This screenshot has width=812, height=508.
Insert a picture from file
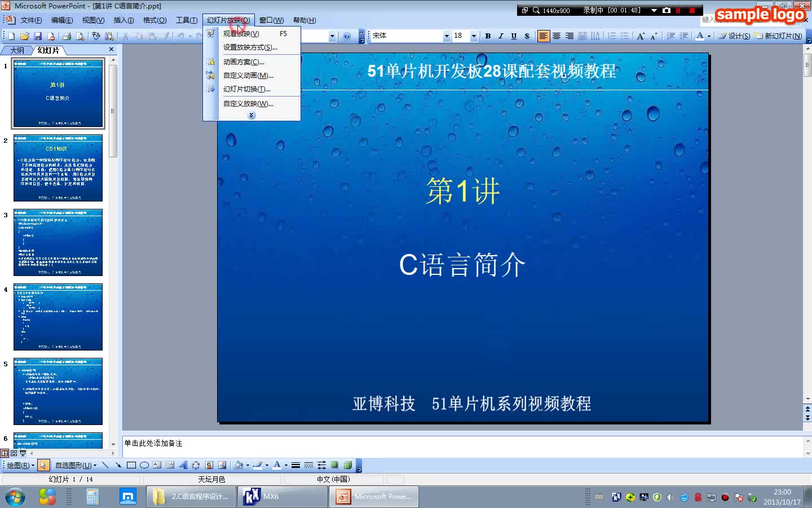[222, 465]
